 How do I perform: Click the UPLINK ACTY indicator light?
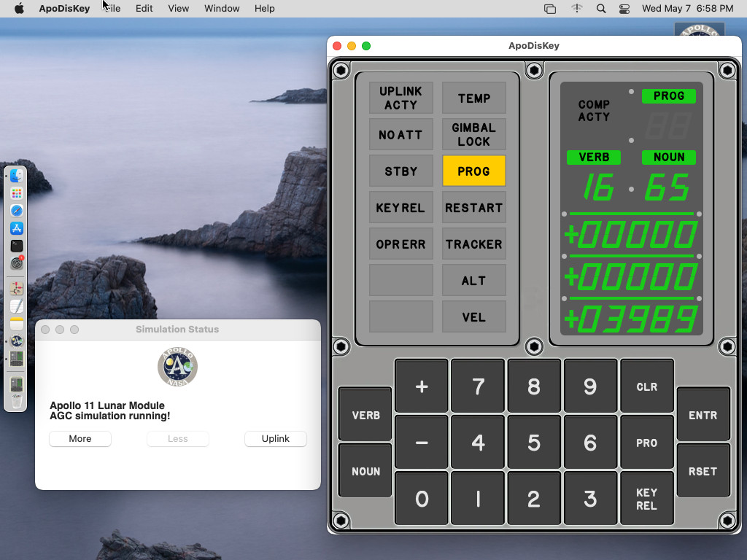pos(401,98)
